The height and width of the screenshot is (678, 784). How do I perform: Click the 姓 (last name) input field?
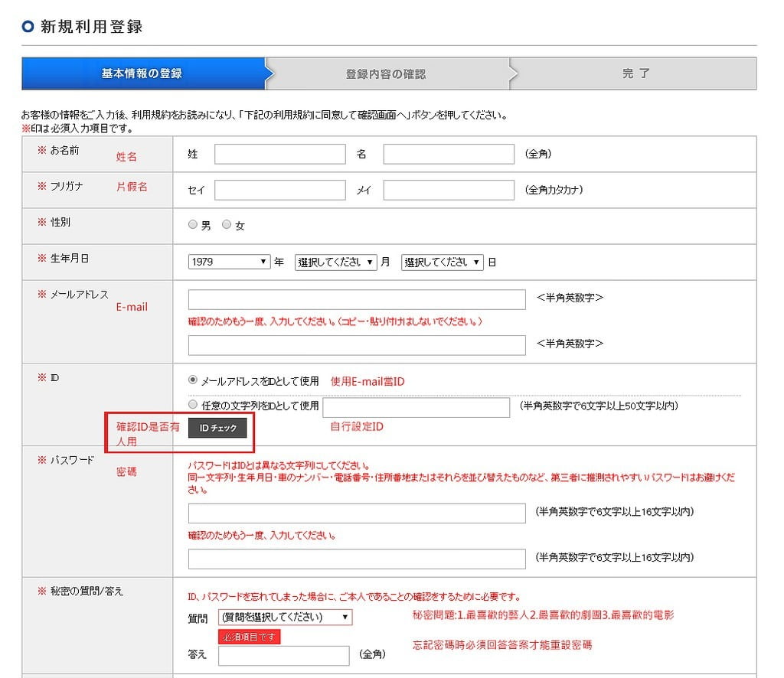(x=279, y=154)
